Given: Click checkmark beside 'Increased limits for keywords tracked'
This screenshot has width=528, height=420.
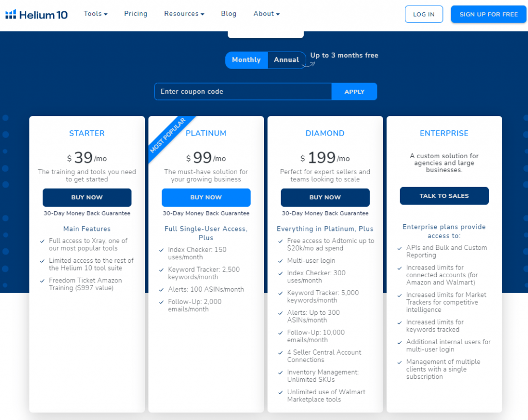Looking at the screenshot, I should click(x=400, y=323).
